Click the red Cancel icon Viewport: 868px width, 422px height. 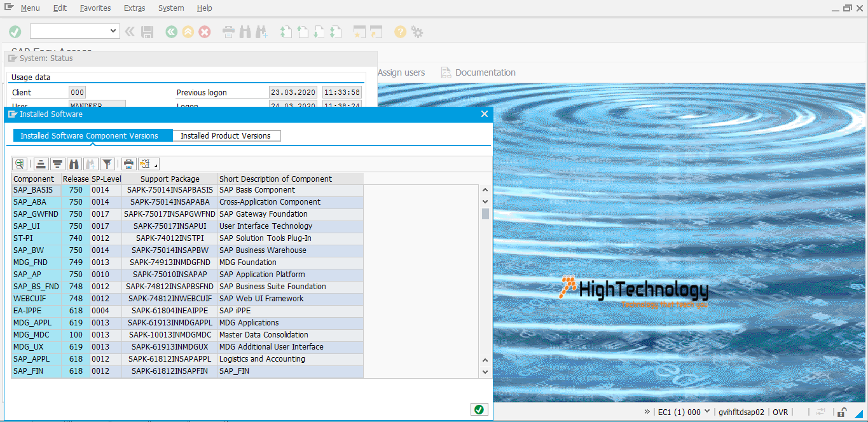point(204,32)
